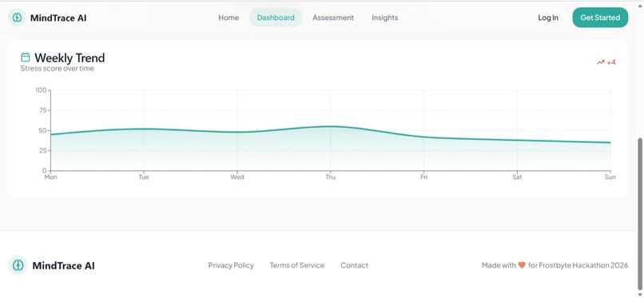Go to the Assessment page
The image size is (644, 298).
click(x=332, y=18)
